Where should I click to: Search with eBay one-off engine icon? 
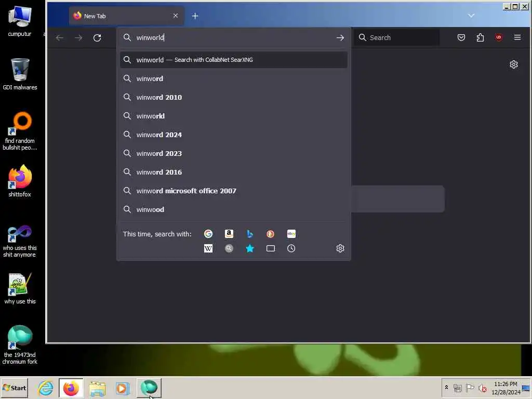pos(291,234)
